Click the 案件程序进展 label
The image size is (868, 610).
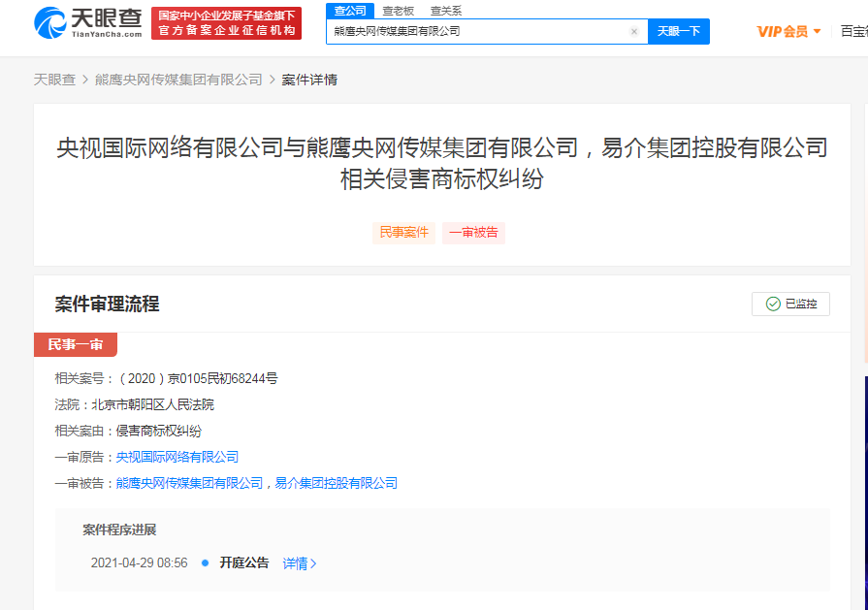(x=119, y=530)
